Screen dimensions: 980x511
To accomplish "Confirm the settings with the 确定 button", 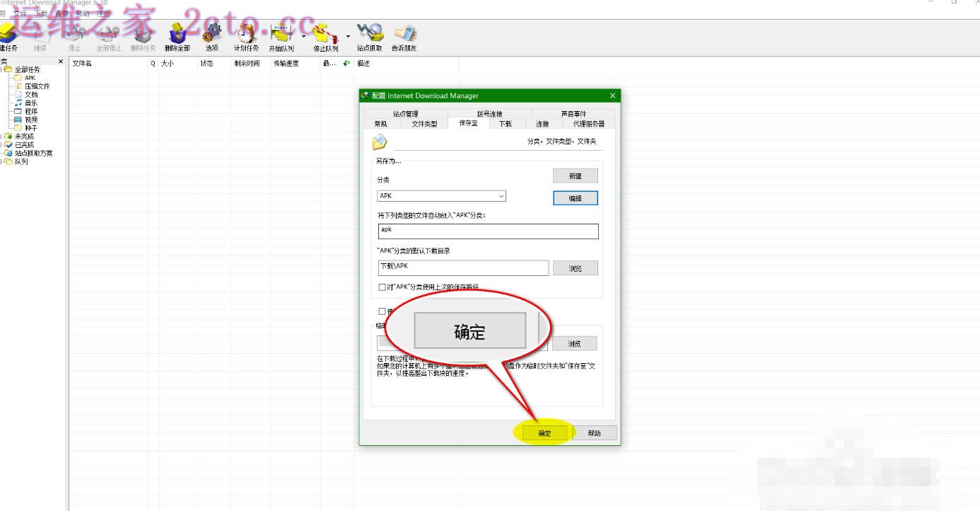I will [x=544, y=433].
